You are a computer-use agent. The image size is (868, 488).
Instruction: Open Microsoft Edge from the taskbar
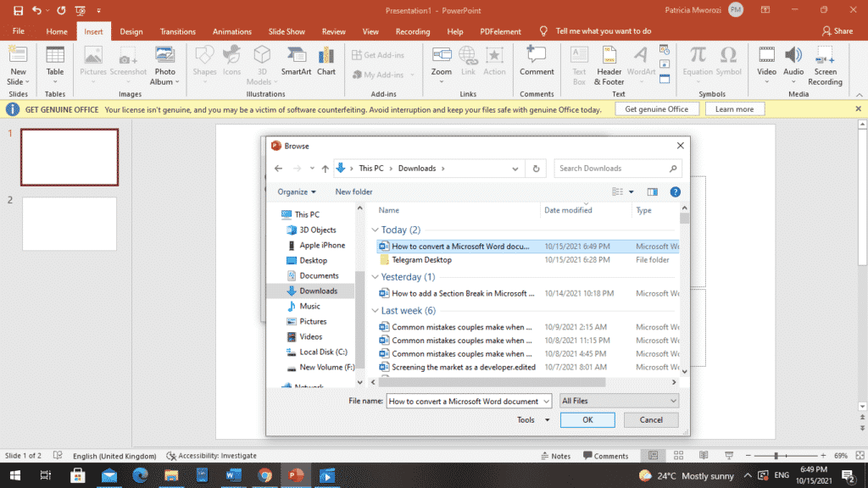(140, 475)
